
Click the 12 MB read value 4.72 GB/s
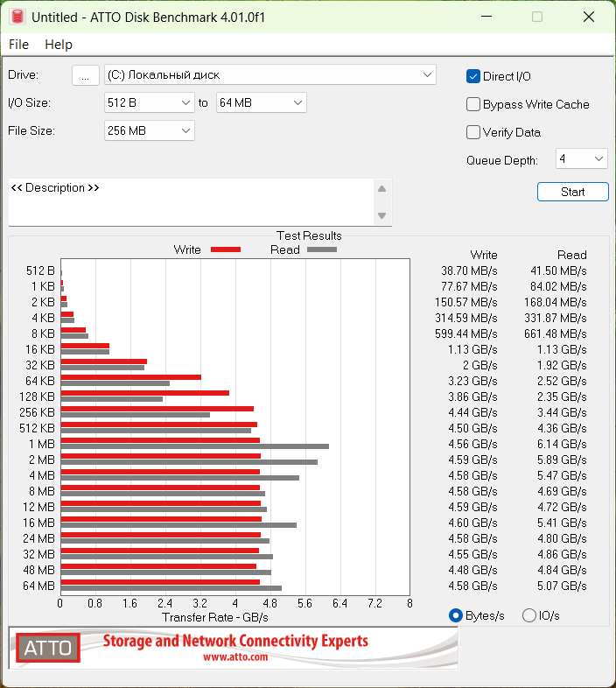562,507
